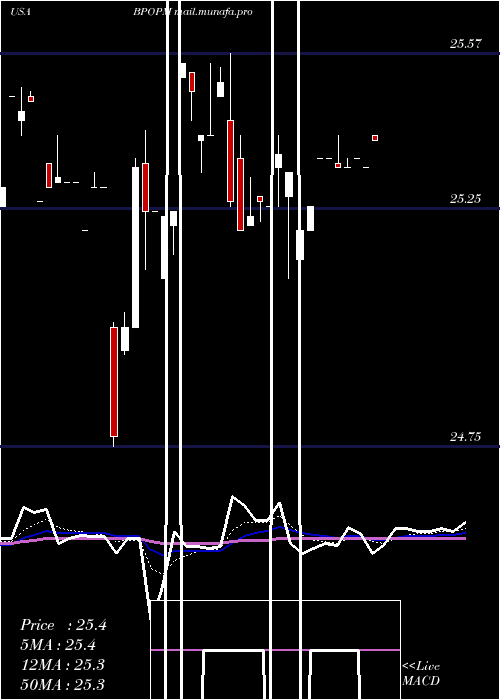Click the USA market label
The height and width of the screenshot is (700, 500).
click(x=20, y=12)
